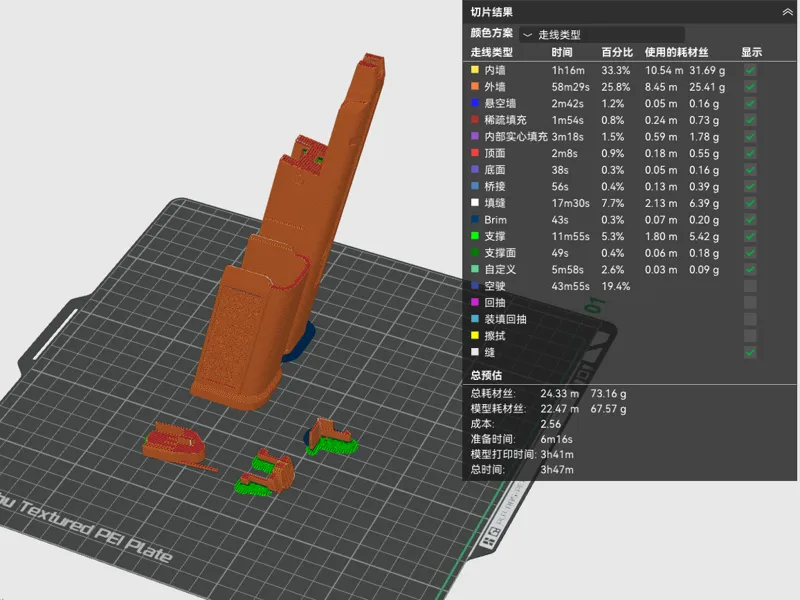Click the 总耗材丝 value 24.33 m
Viewport: 800px width, 600px height.
click(x=560, y=394)
